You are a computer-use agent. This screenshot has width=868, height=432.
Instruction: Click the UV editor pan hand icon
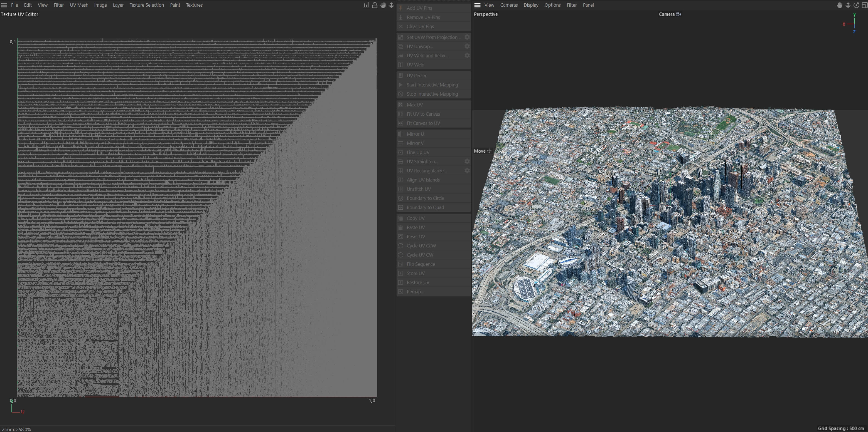(383, 5)
